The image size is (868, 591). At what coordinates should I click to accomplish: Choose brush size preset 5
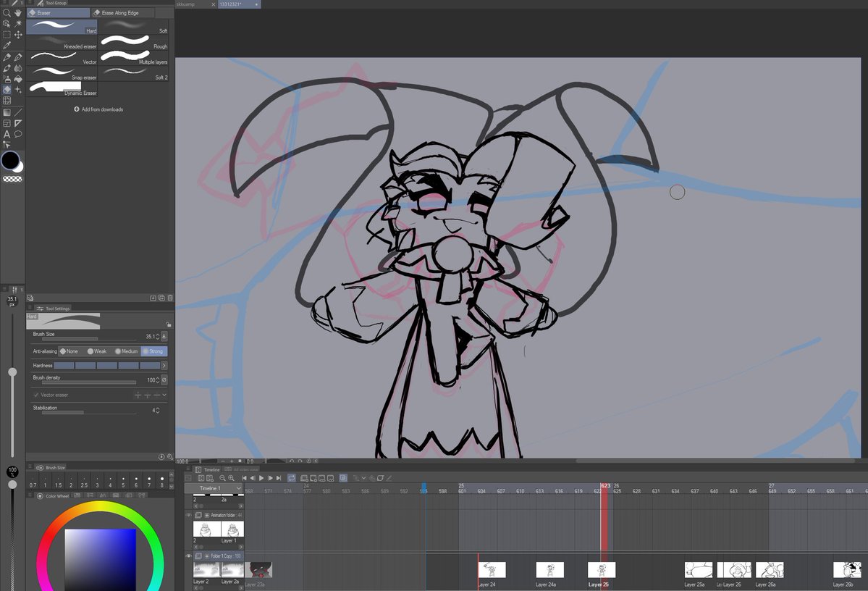(x=123, y=482)
